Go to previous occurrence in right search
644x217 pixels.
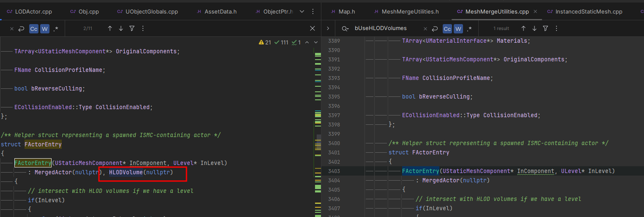coord(523,28)
